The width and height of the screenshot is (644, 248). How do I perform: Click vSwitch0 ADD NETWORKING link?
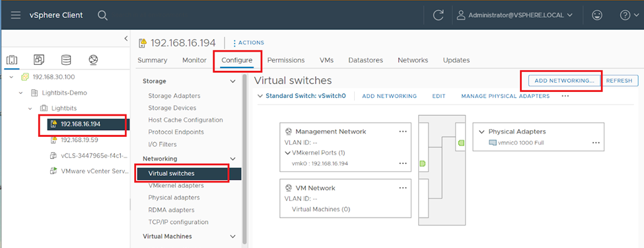pyautogui.click(x=389, y=97)
